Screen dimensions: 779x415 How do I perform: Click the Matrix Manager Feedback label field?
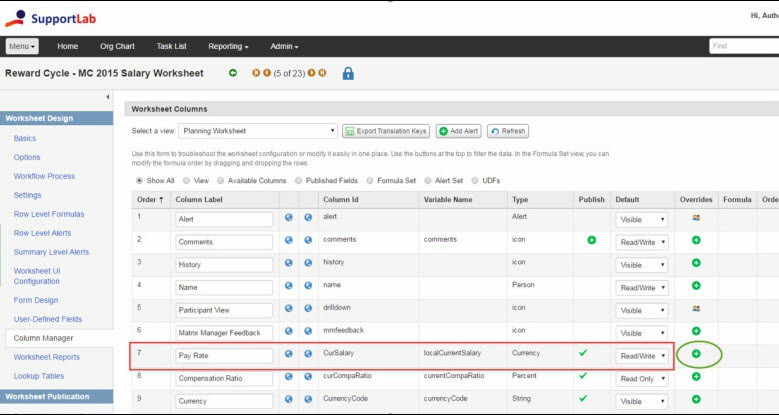[x=224, y=333]
